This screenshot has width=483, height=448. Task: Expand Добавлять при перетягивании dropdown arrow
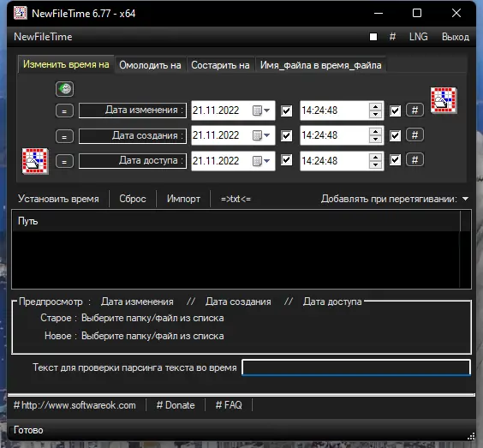(x=465, y=199)
